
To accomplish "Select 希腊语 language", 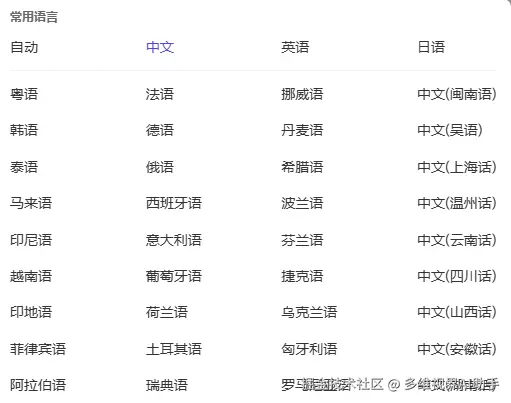I will [x=302, y=167].
